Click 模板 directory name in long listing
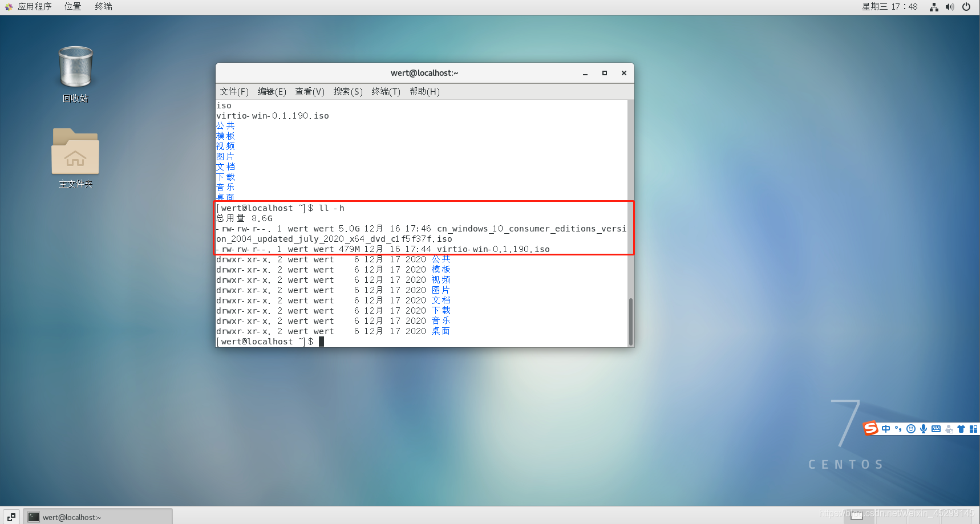980x524 pixels. pyautogui.click(x=441, y=270)
